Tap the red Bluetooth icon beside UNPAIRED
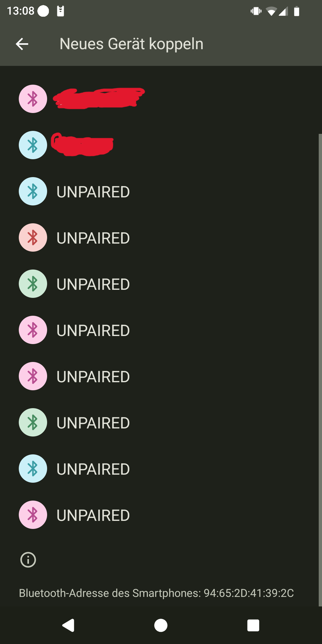 pos(33,238)
